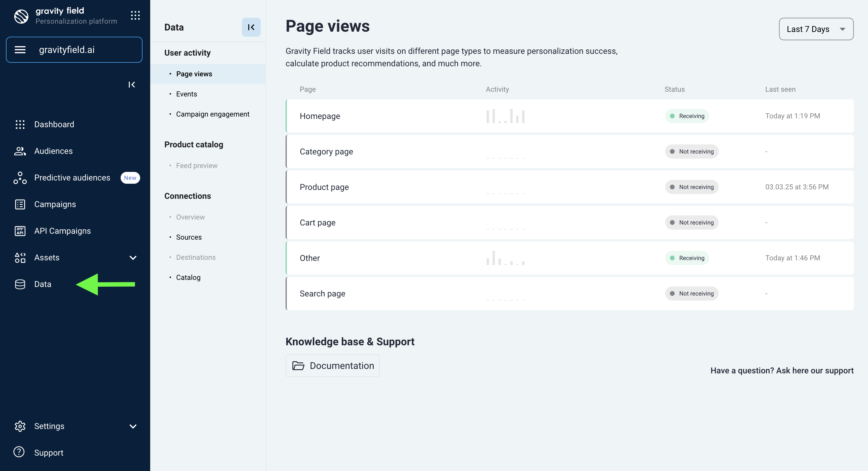
Task: Open the Dashboard icon in sidebar
Action: click(20, 125)
